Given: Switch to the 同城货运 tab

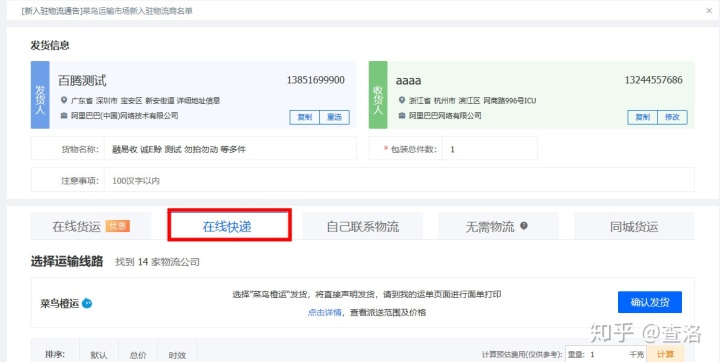Looking at the screenshot, I should 634,226.
